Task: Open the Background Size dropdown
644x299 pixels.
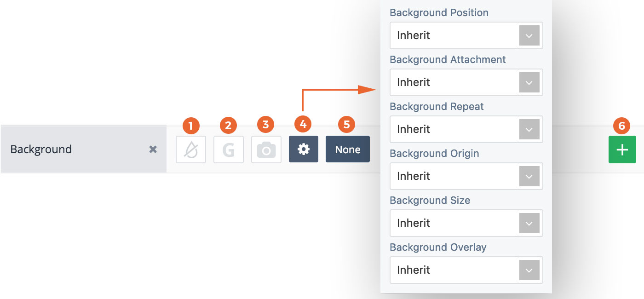Action: (466, 223)
